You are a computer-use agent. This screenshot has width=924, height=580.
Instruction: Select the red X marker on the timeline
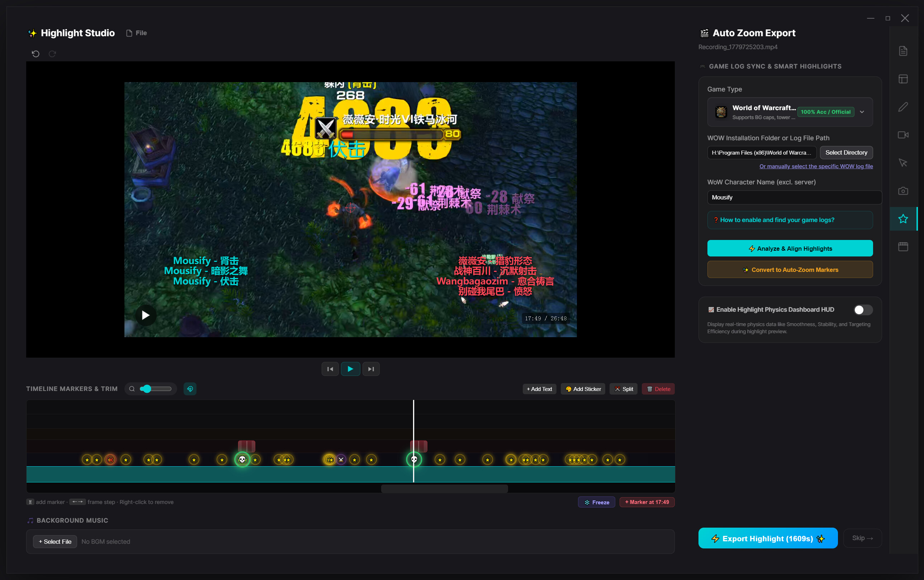tap(110, 460)
